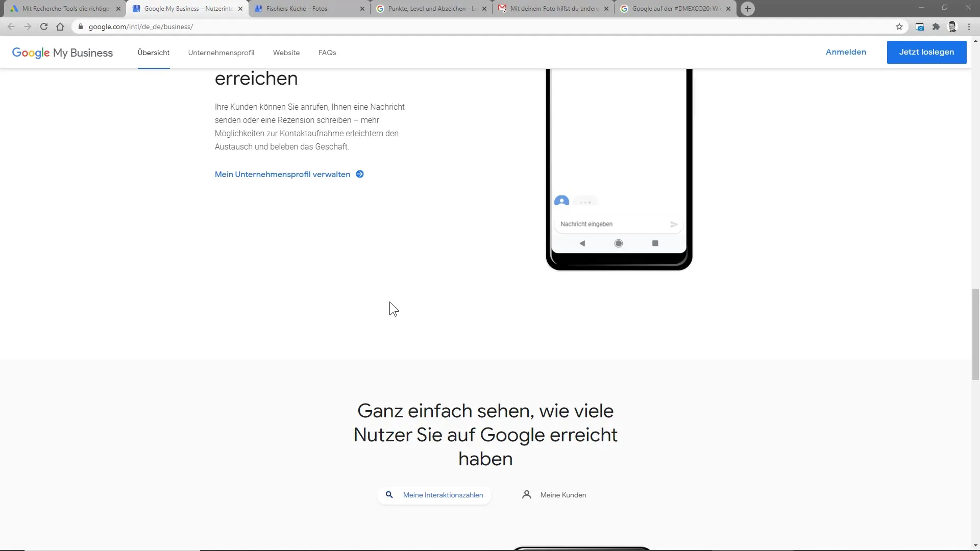This screenshot has width=980, height=551.
Task: Click the Google My Business logo
Action: point(62,53)
